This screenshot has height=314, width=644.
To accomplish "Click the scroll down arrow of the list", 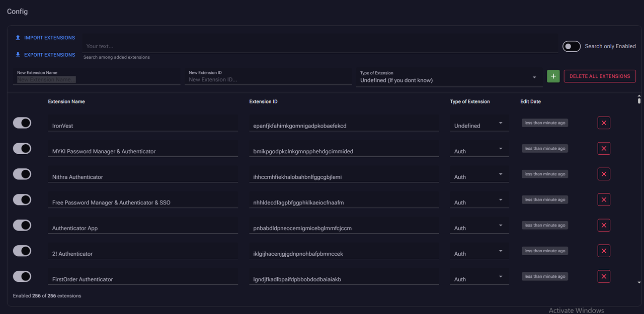I will 639,283.
